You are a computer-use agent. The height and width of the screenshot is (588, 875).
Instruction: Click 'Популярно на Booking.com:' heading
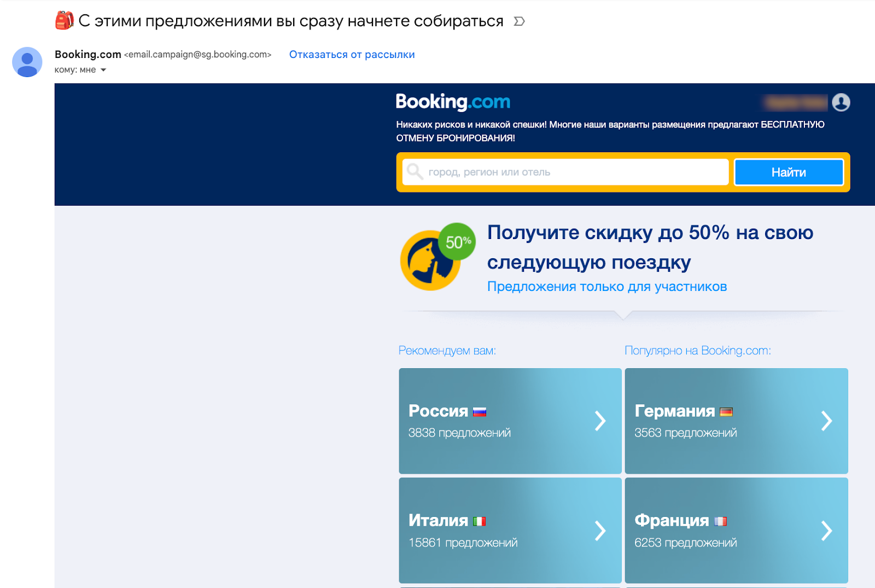(x=698, y=351)
